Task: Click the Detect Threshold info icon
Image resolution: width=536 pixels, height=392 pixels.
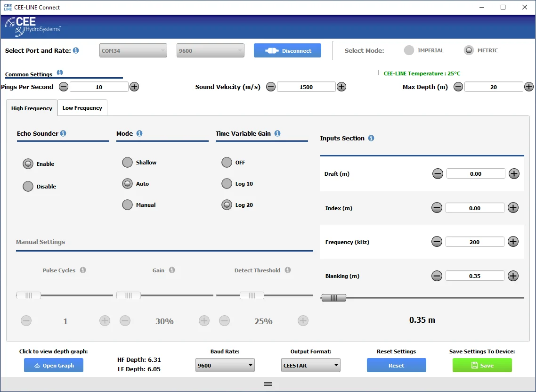Action: pos(288,270)
